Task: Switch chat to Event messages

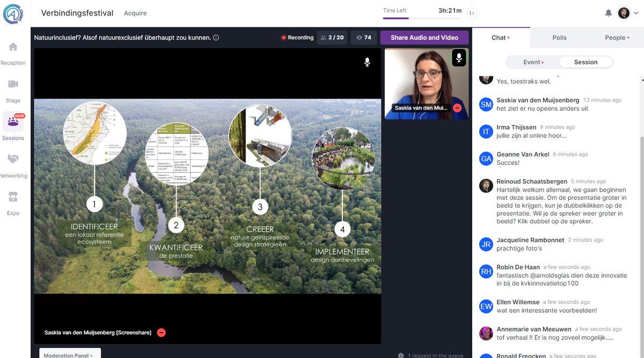Action: (531, 62)
